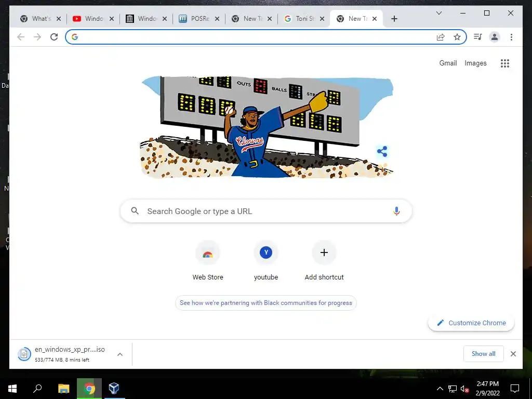Screen dimensions: 532x399
Task: Open the Chrome profile avatar
Action: coord(495,37)
